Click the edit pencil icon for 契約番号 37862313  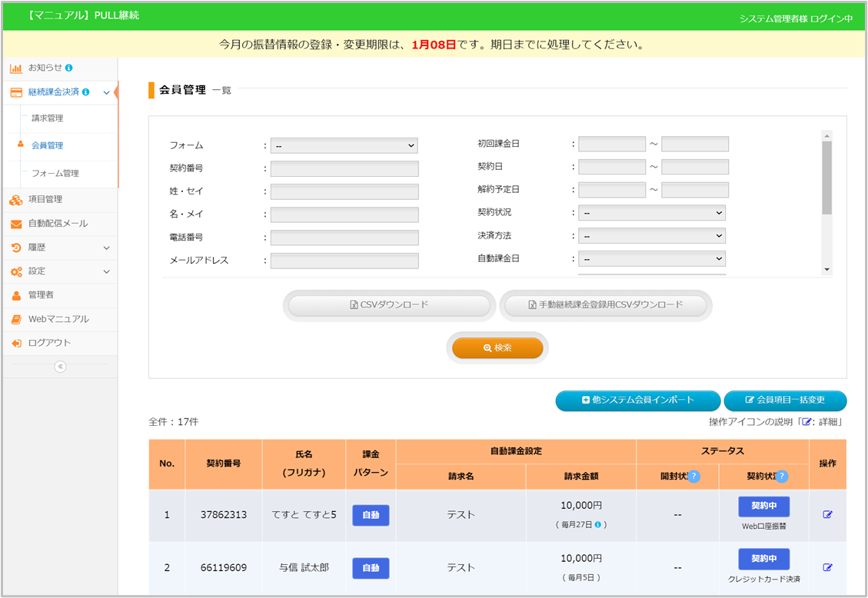point(827,513)
